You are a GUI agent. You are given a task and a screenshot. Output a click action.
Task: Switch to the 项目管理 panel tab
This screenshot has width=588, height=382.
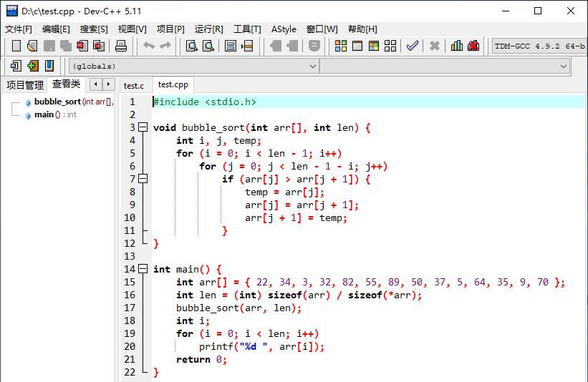[x=25, y=85]
